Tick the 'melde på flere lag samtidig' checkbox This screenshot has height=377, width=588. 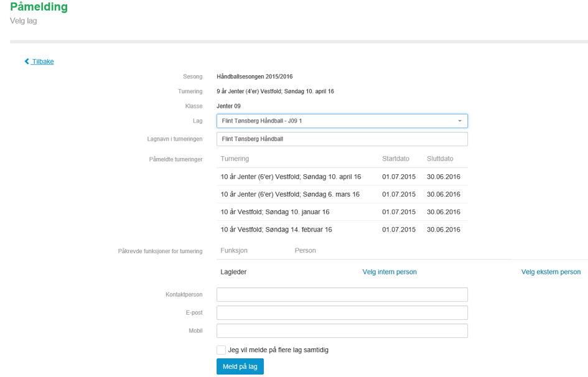click(x=222, y=350)
